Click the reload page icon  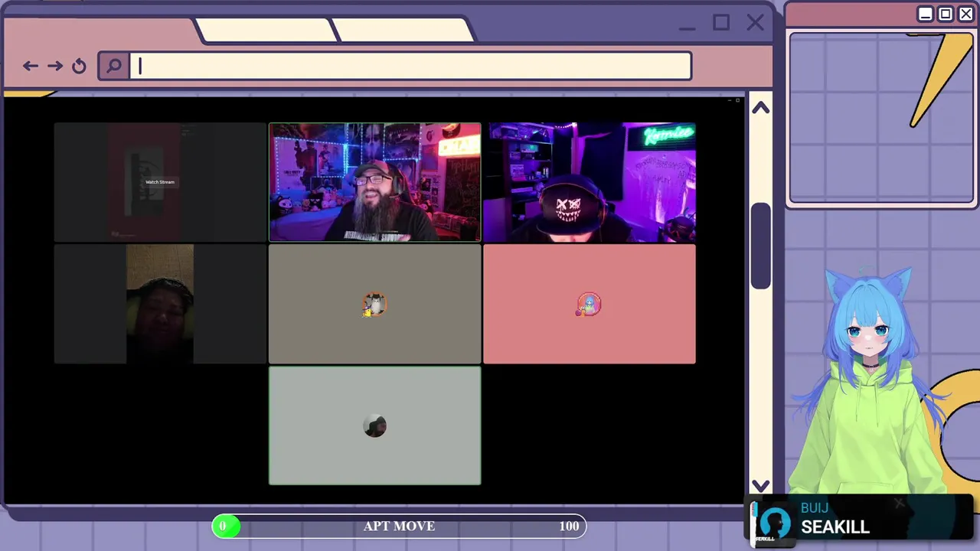79,66
